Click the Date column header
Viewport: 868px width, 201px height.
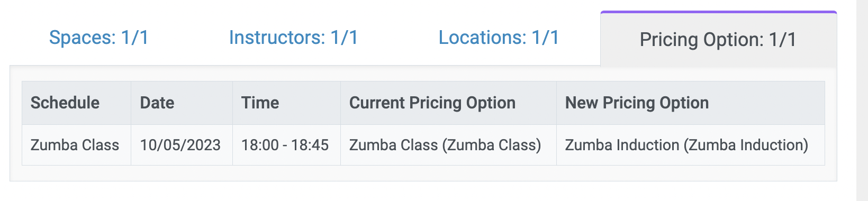click(x=182, y=103)
